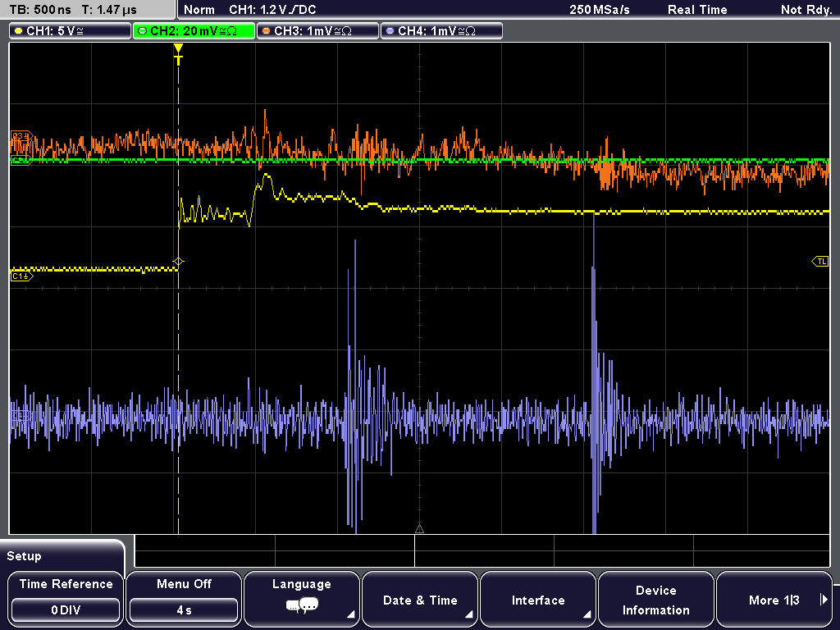The width and height of the screenshot is (840, 630).
Task: Click the CH1: 1.2 V DC trigger readout
Action: [x=272, y=10]
